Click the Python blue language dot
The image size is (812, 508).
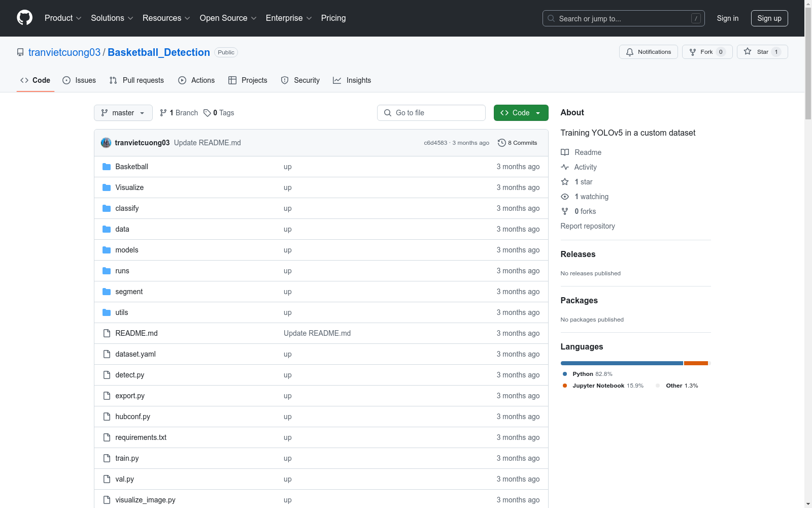(565, 374)
